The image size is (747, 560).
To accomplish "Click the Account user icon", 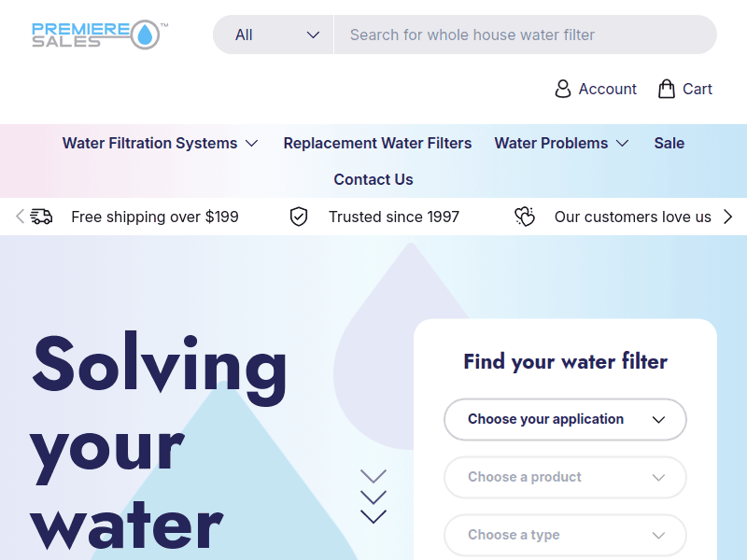I will click(563, 89).
